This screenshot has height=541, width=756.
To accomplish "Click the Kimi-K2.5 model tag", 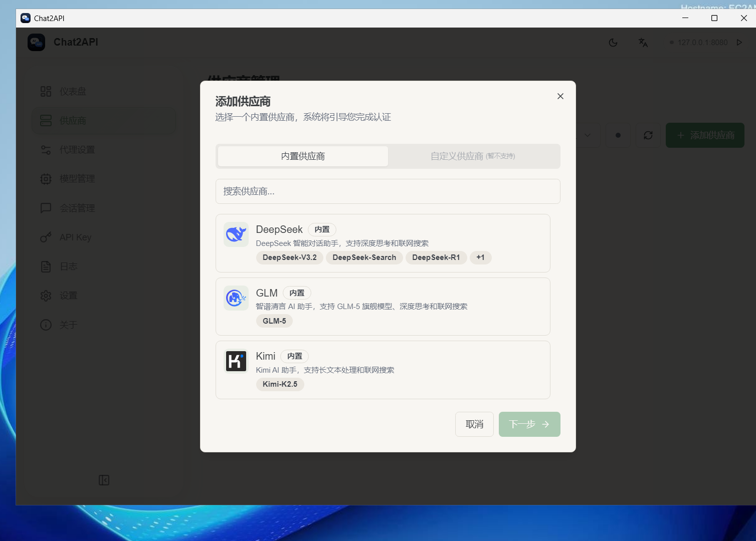I will tap(280, 384).
